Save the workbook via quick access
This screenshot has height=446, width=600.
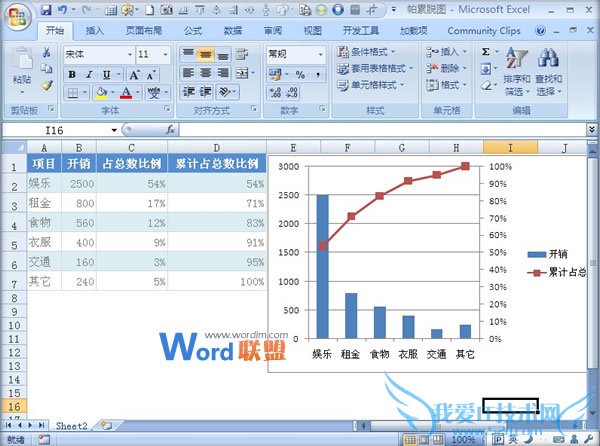point(46,10)
